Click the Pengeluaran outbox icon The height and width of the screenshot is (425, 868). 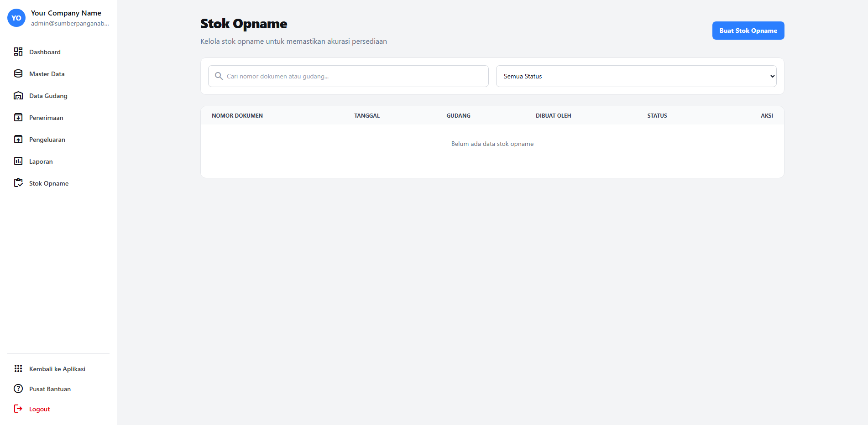pyautogui.click(x=18, y=139)
